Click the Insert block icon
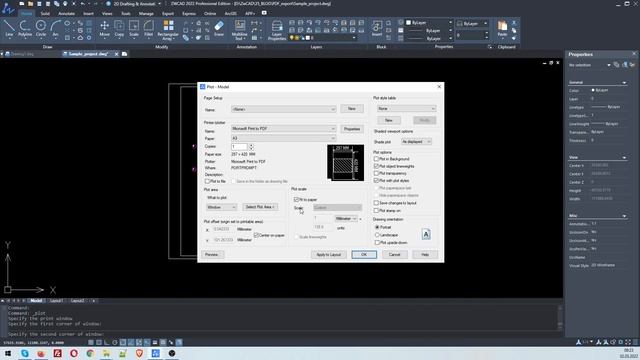 coord(377,29)
